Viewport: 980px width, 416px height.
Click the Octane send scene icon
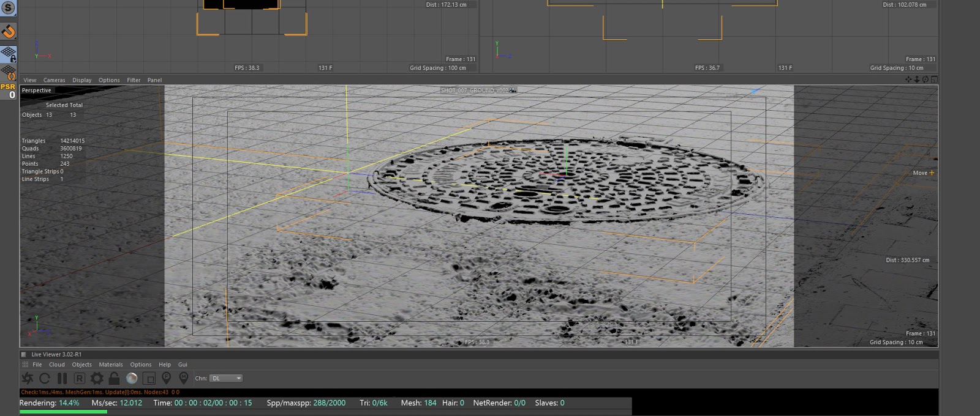[x=28, y=379]
